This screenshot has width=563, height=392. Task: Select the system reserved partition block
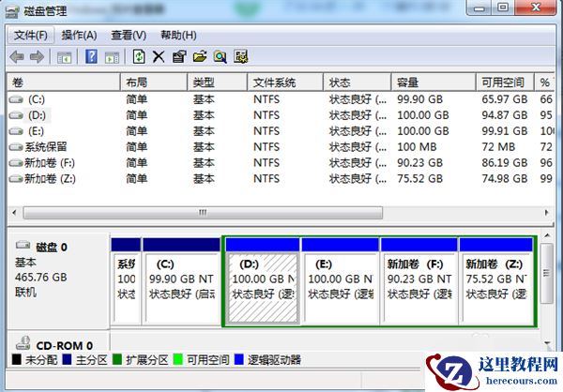[126, 281]
